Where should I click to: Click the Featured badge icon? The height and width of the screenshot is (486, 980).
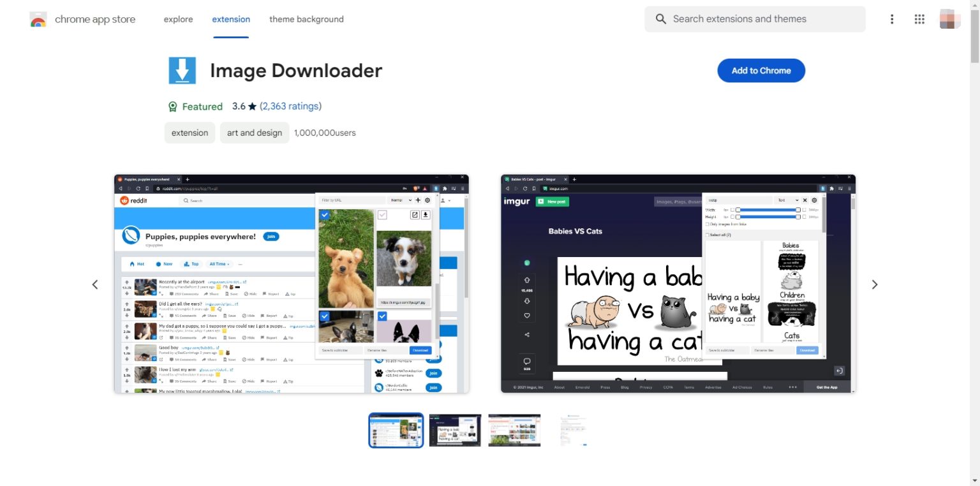173,107
